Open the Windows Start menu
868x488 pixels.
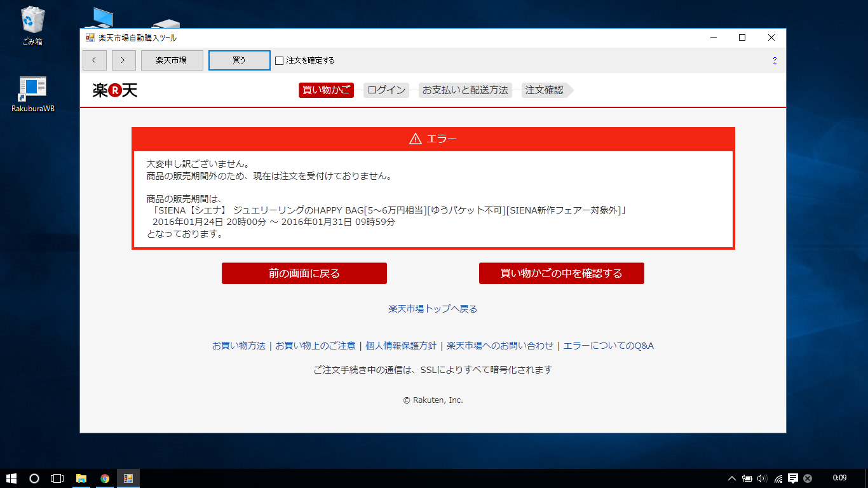click(11, 478)
